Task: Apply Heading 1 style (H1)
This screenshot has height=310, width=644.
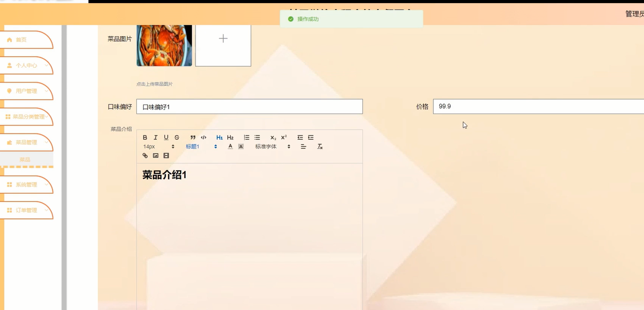Action: [x=219, y=137]
